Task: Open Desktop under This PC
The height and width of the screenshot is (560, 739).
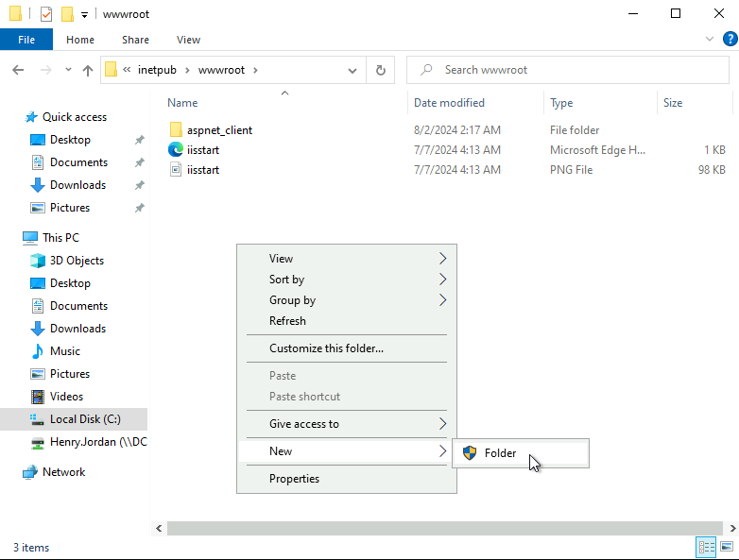Action: (70, 282)
